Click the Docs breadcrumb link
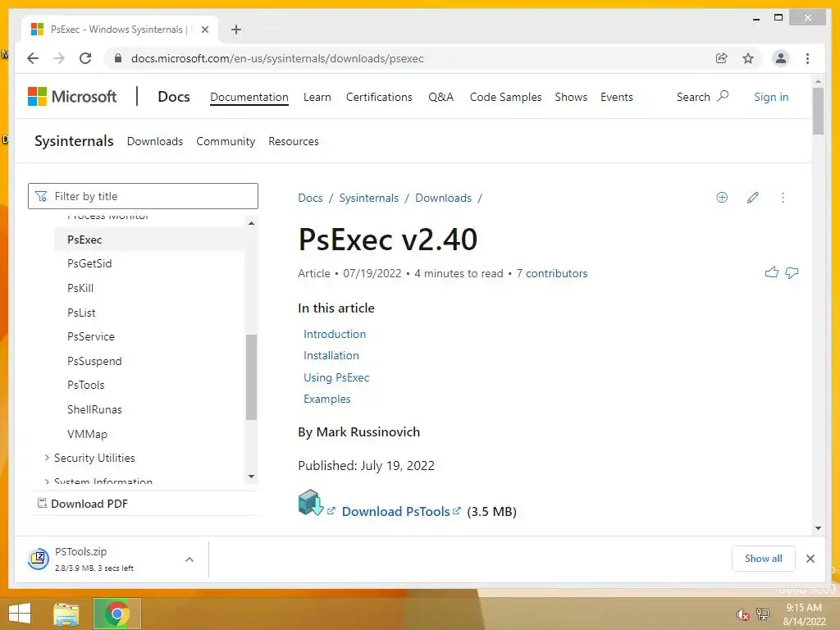 coord(310,198)
